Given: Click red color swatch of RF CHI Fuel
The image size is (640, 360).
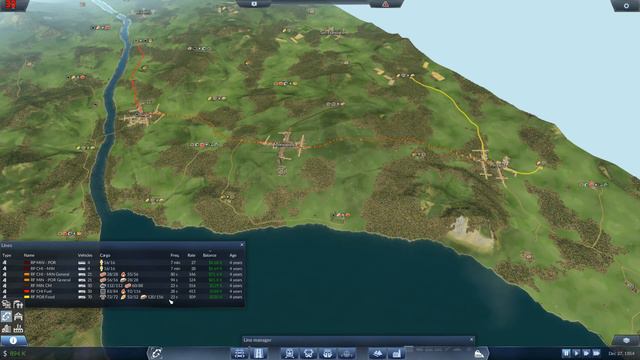Looking at the screenshot, I should tap(27, 291).
